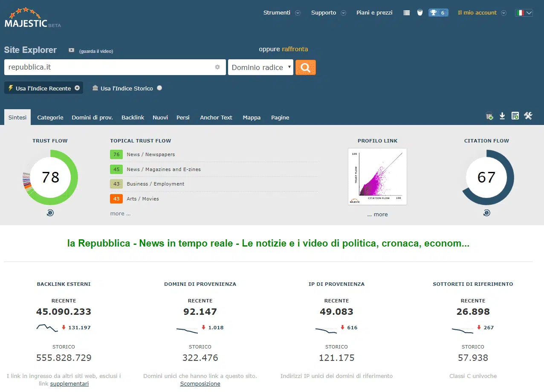The image size is (544, 392).
Task: Open Piani e prezzi page
Action: [374, 13]
